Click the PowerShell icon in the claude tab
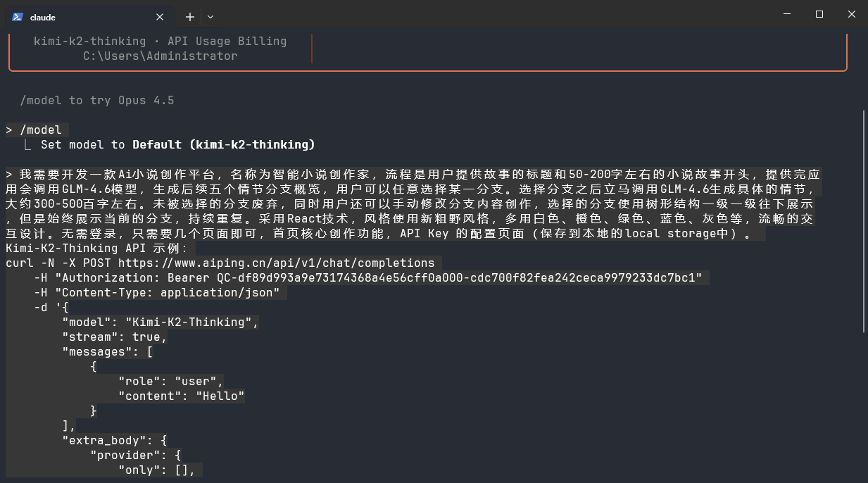 tap(18, 17)
